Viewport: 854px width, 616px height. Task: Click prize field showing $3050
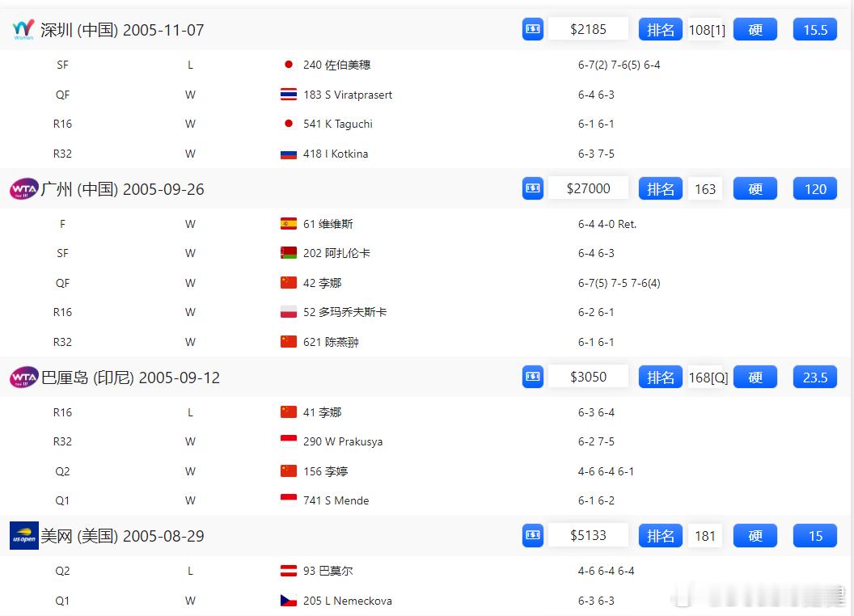(x=588, y=377)
